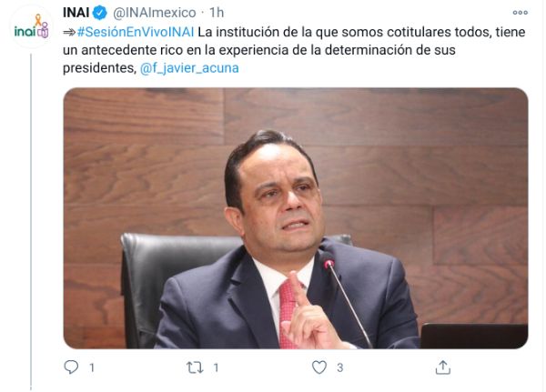
Task: Open the three-dot more options menu
Action: click(521, 13)
